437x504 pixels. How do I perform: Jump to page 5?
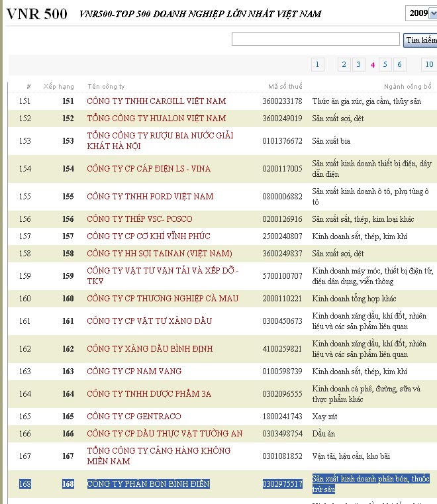point(386,64)
